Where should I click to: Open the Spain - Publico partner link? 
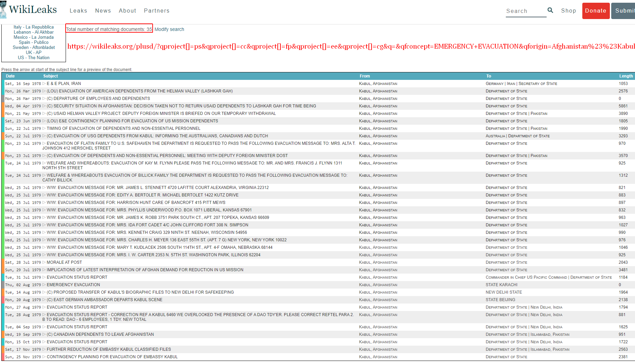click(34, 42)
